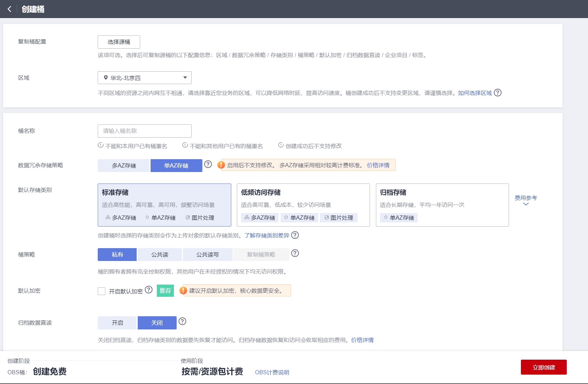Click 图片处理 icon in 低频访问存储 card
This screenshot has height=384, width=588.
(327, 218)
